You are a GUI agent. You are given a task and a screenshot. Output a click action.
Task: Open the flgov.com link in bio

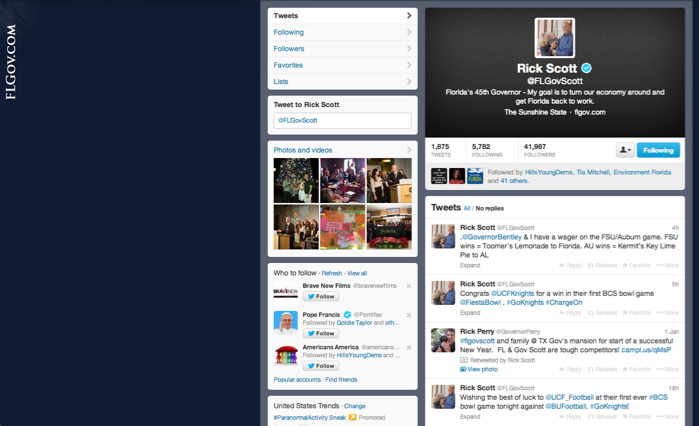590,112
